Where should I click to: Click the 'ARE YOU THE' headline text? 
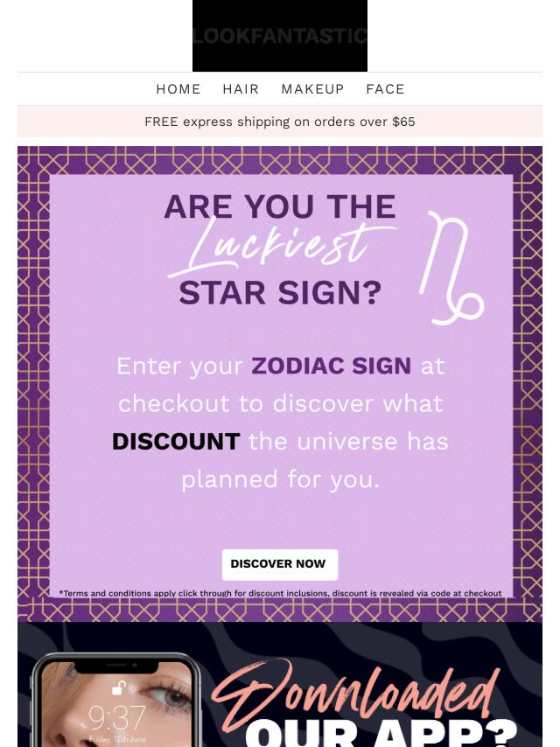pos(280,206)
